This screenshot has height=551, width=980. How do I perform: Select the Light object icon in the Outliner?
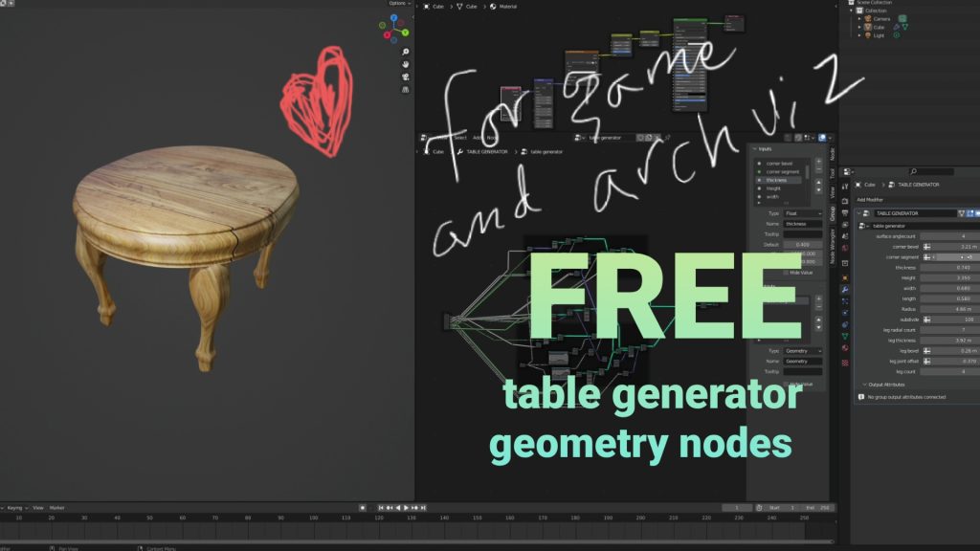pyautogui.click(x=868, y=35)
